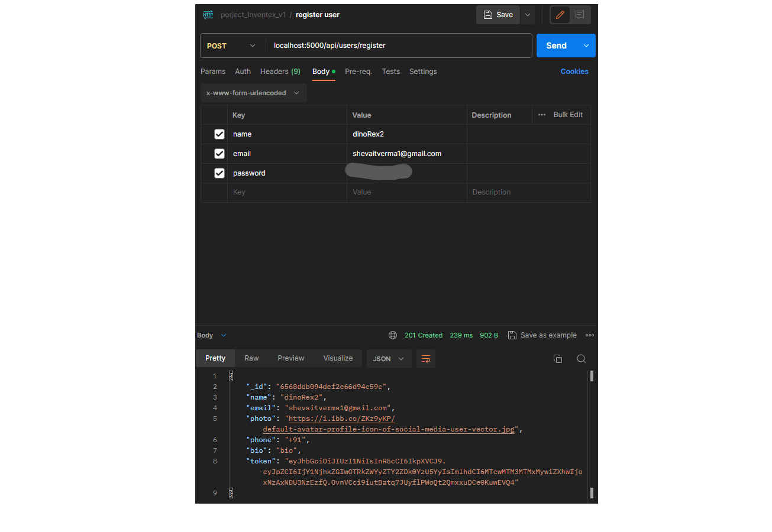Select the Raw response view tab
This screenshot has width=772, height=532.
[251, 358]
